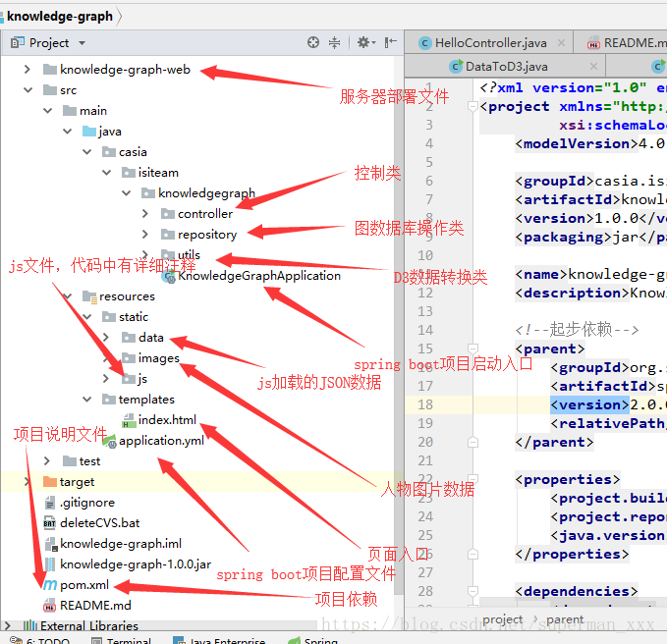Screen dimensions: 667x644
Task: Collapse the static folder
Action: point(86,317)
